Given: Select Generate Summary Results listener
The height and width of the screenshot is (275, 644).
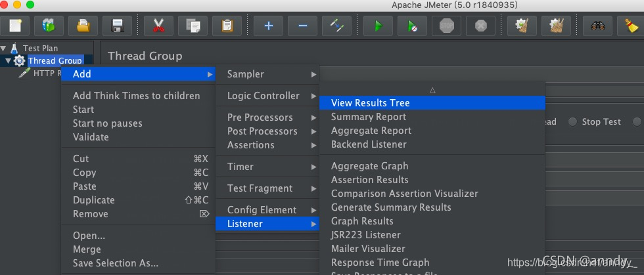Looking at the screenshot, I should (432, 207).
